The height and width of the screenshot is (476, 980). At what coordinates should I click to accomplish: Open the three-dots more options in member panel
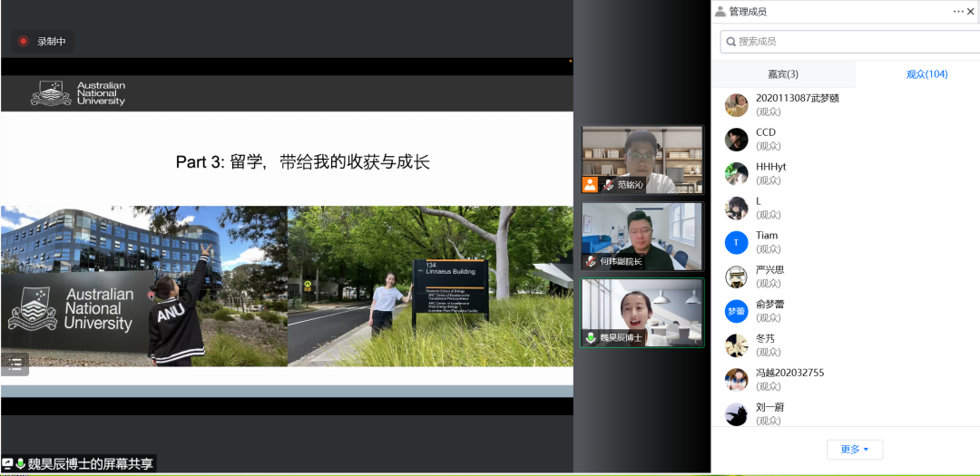958,11
